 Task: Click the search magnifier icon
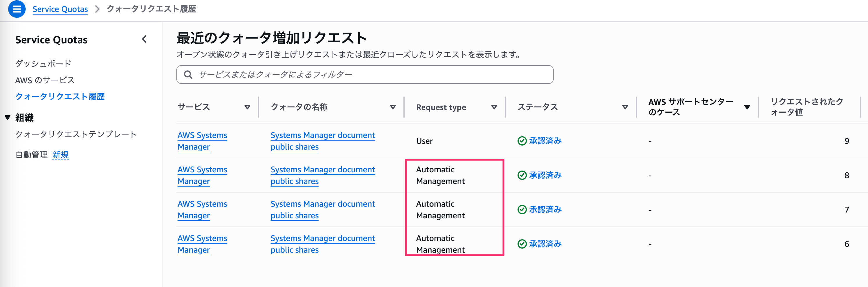[x=188, y=75]
